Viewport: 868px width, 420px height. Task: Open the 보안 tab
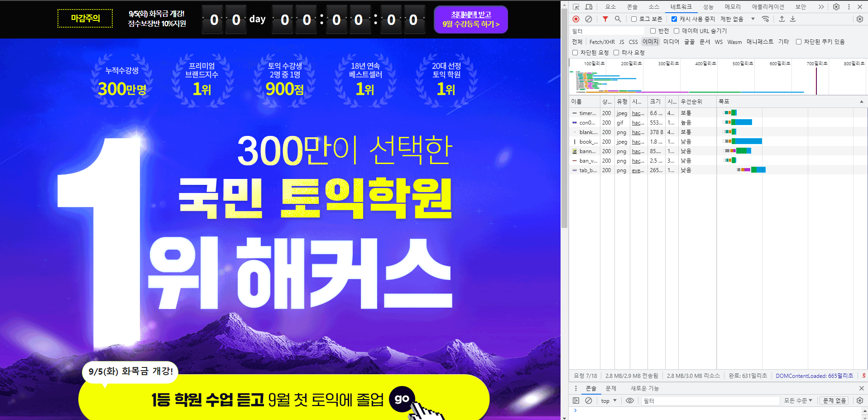click(x=801, y=7)
